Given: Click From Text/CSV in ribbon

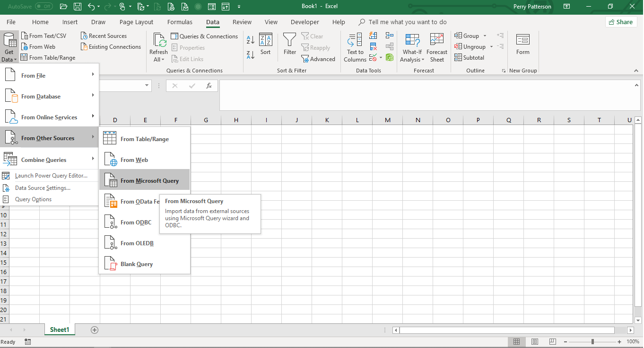Looking at the screenshot, I should point(44,36).
